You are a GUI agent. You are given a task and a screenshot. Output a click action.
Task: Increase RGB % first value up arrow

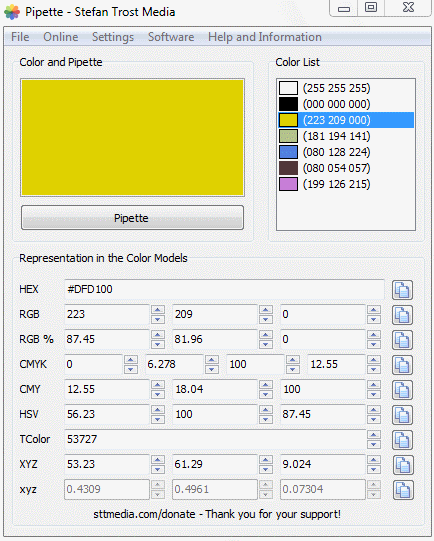(158, 335)
